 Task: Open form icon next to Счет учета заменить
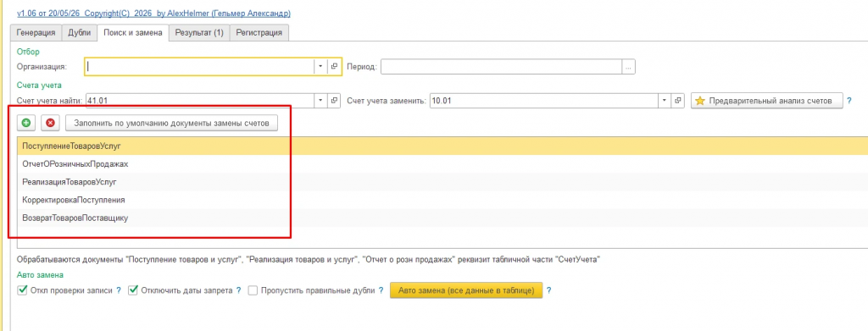pos(679,101)
